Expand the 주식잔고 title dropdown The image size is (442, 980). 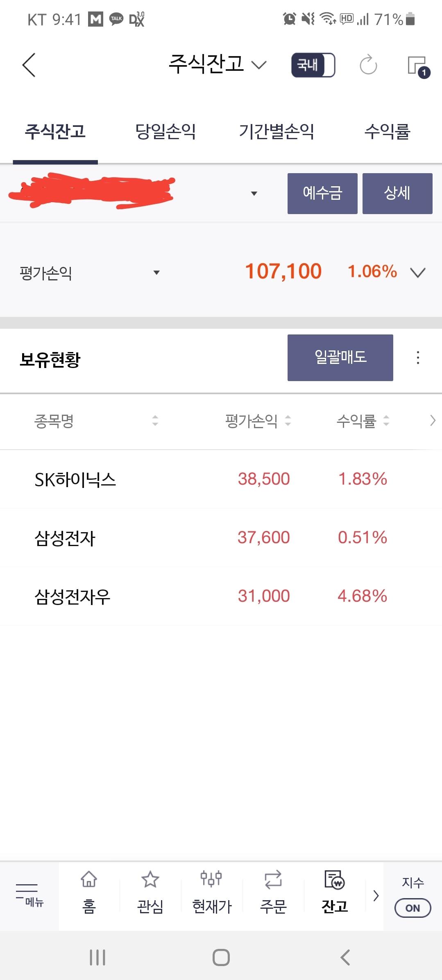click(x=259, y=65)
